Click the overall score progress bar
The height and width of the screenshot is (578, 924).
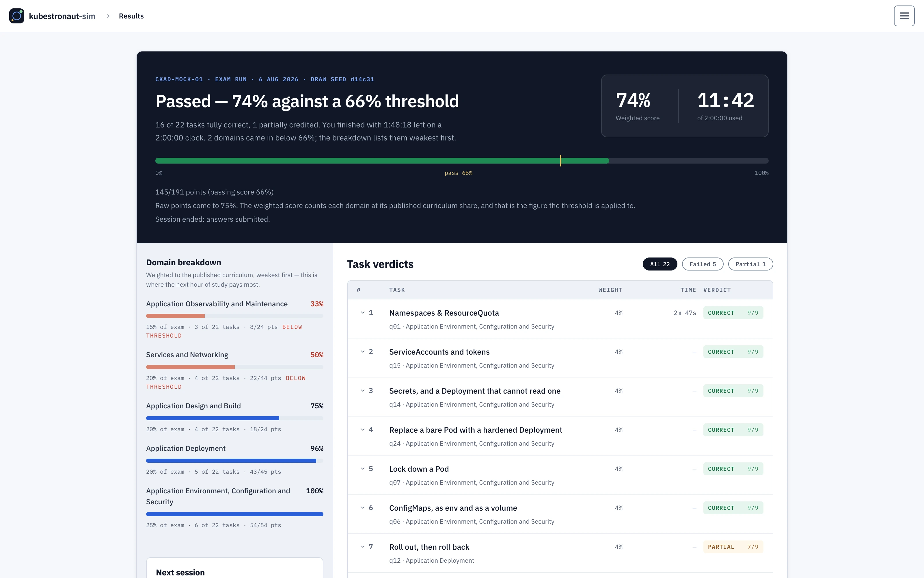click(x=462, y=161)
